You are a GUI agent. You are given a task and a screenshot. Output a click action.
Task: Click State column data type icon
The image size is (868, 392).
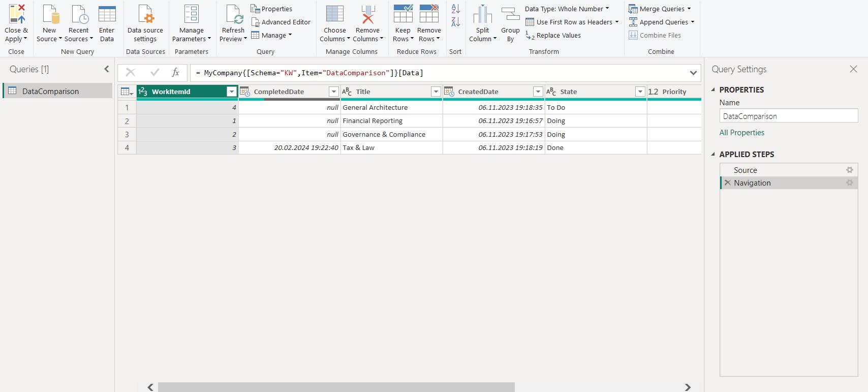(551, 92)
